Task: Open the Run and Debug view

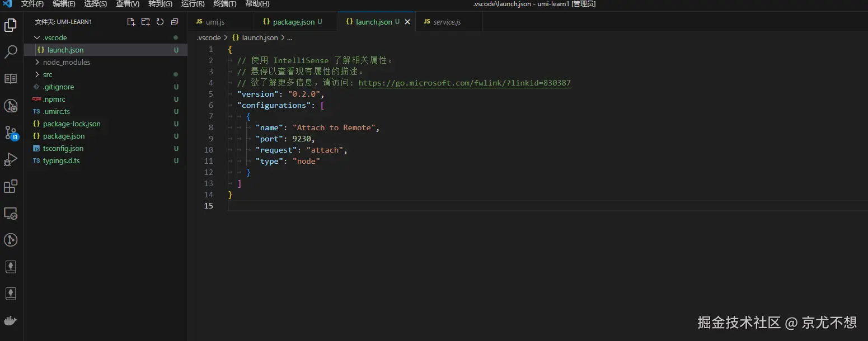Action: (x=11, y=159)
